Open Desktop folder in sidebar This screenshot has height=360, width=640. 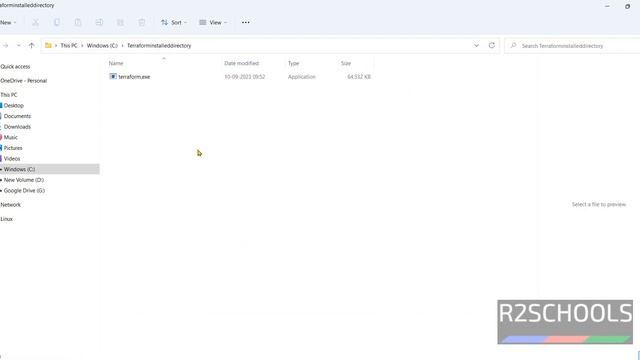coord(13,105)
